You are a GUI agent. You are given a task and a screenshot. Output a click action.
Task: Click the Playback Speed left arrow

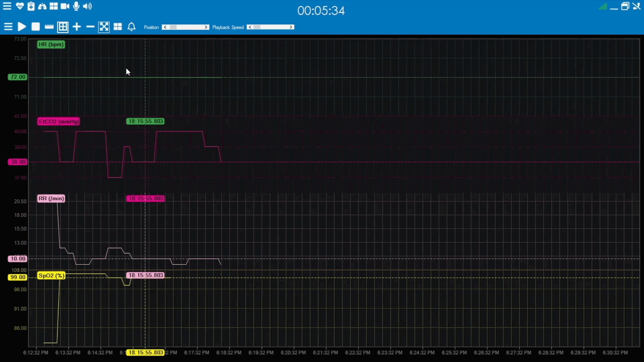[250, 27]
